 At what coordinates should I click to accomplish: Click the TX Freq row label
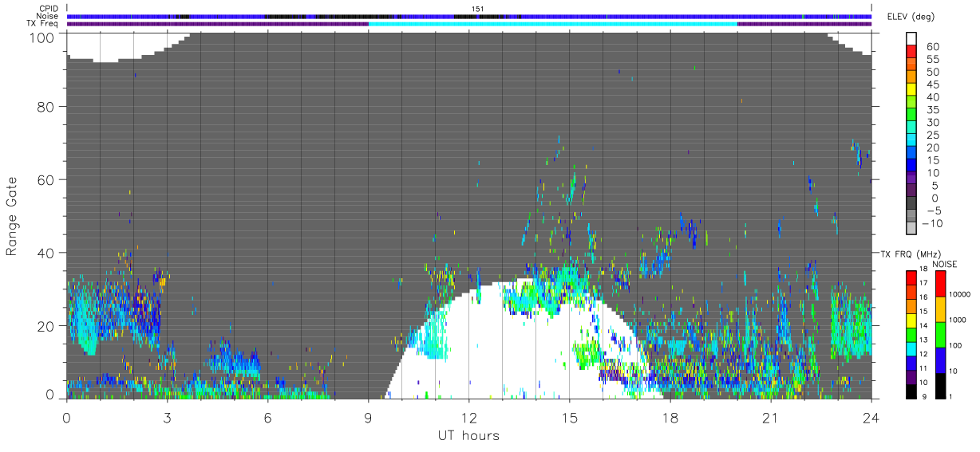tap(42, 23)
